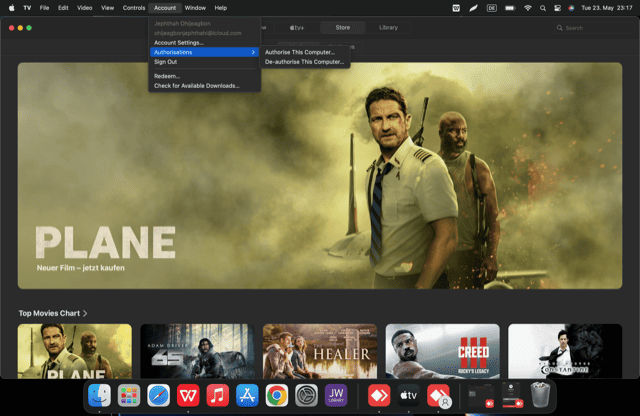Viewport: 640px width, 416px height.
Task: Open Finder from the dock
Action: click(x=99, y=394)
